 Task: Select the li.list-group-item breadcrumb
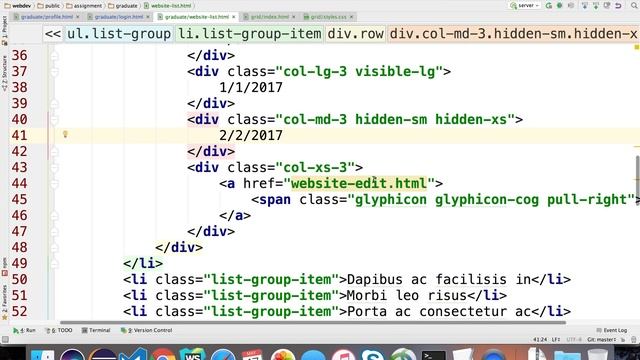click(x=250, y=34)
